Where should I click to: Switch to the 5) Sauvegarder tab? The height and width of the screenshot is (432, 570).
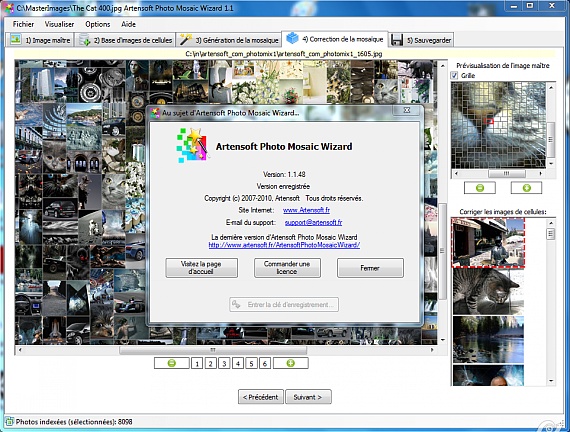tap(422, 40)
